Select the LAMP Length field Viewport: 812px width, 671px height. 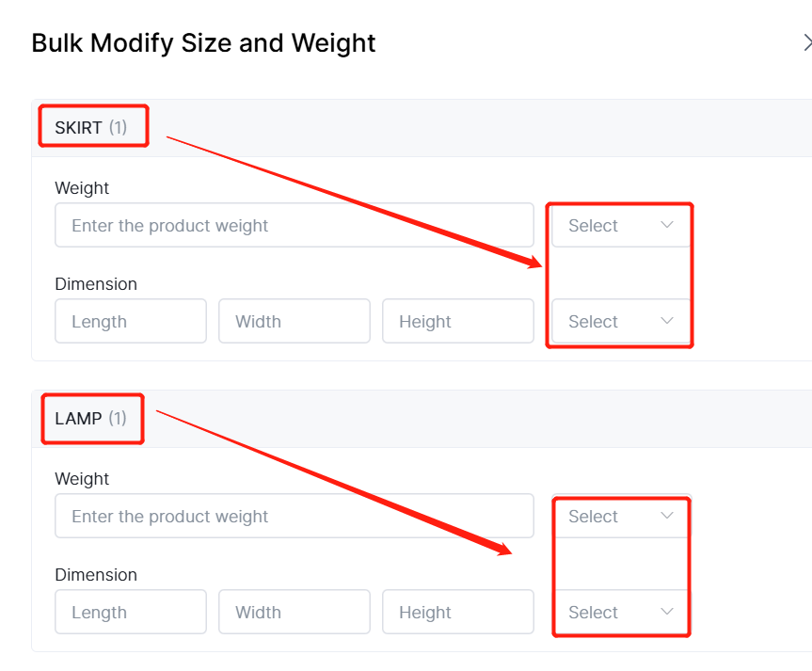130,613
